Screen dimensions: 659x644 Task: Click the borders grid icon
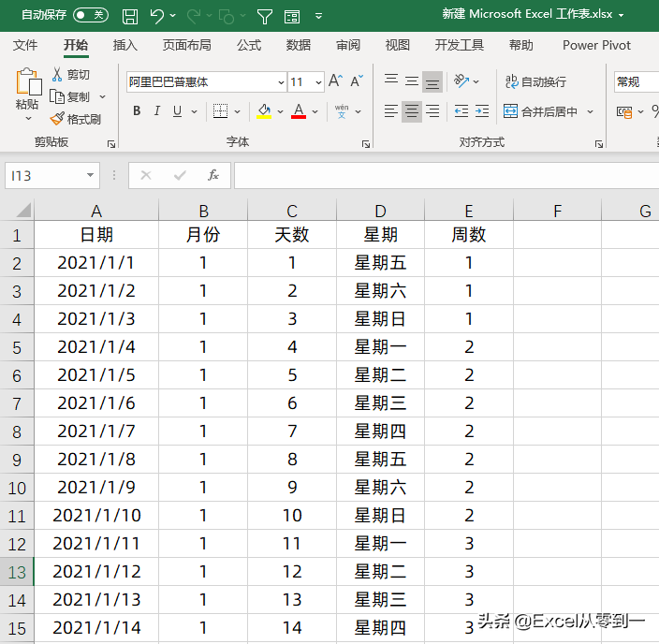(x=220, y=111)
